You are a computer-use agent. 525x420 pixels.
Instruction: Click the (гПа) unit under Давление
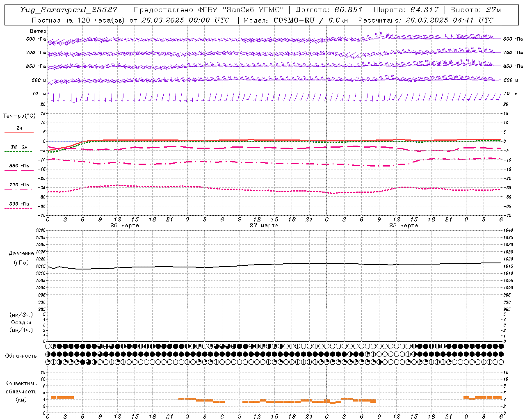tap(21, 263)
